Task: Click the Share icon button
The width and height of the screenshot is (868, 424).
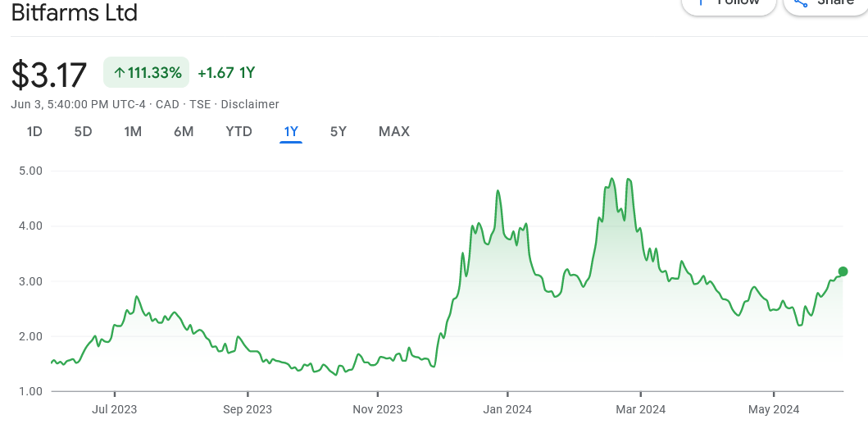Action: (824, 3)
